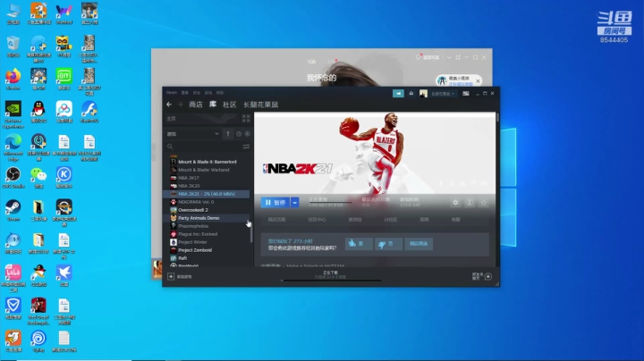Select Party Animals Demo in library
This screenshot has height=361, width=644.
207,218
